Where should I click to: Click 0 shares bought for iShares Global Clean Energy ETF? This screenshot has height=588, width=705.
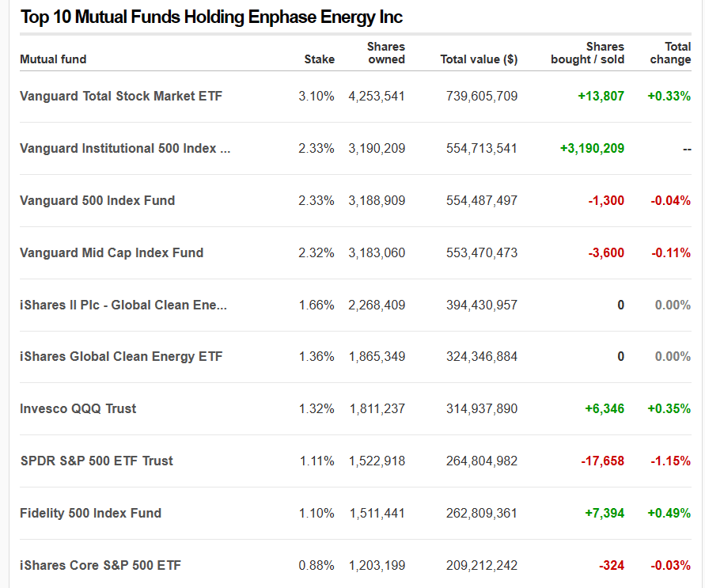(x=621, y=356)
